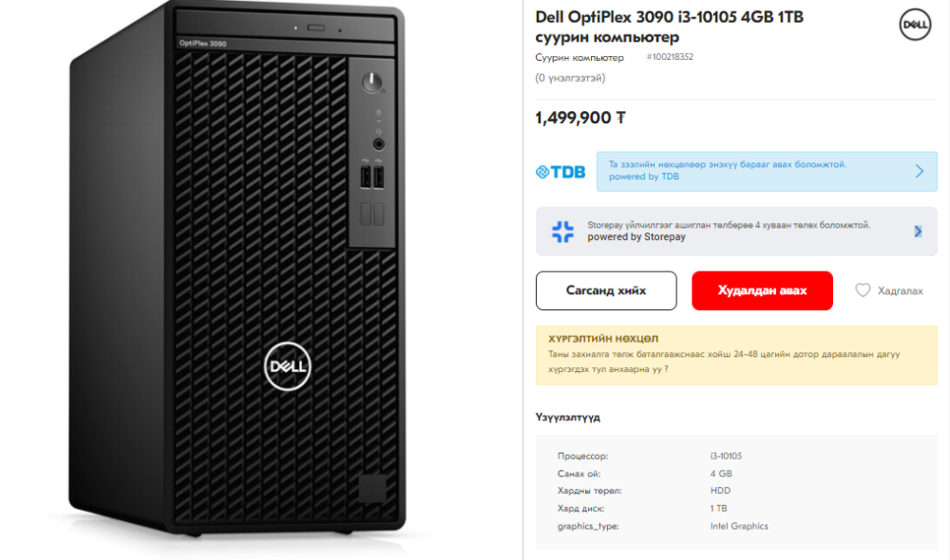Viewport: 950px width, 560px height.
Task: Expand the TDB loan offer arrow
Action: click(x=919, y=172)
